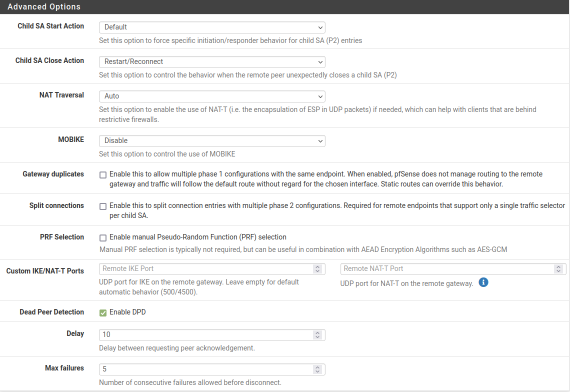The width and height of the screenshot is (570, 392).
Task: Enable manual PRF selection checkbox
Action: click(103, 238)
